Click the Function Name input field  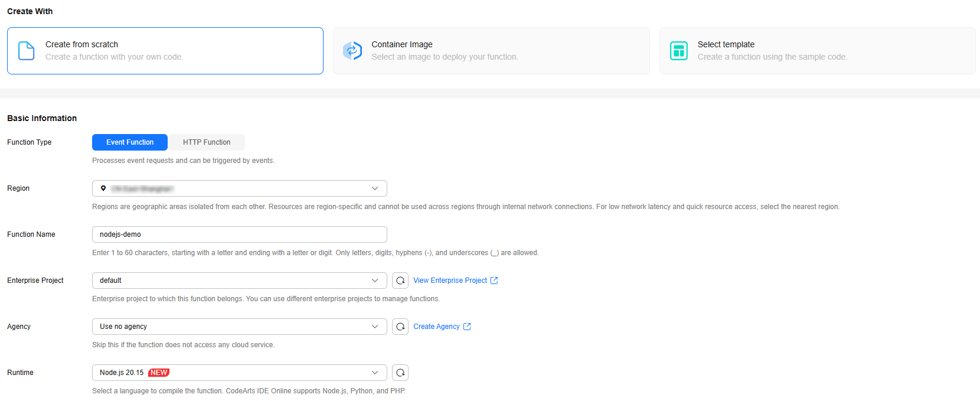pyautogui.click(x=239, y=234)
